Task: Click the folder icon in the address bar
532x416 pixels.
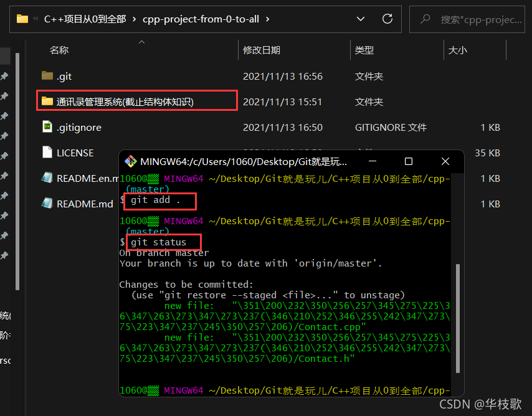Action: 22,19
